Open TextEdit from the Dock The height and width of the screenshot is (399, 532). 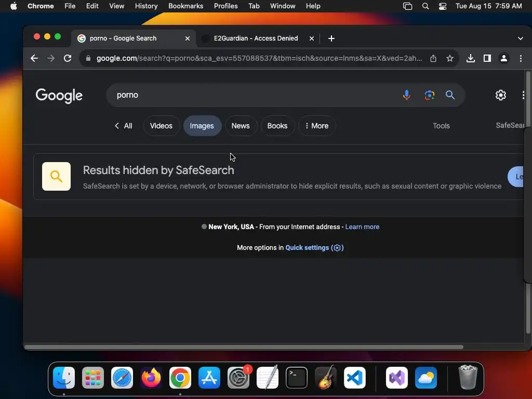click(268, 378)
